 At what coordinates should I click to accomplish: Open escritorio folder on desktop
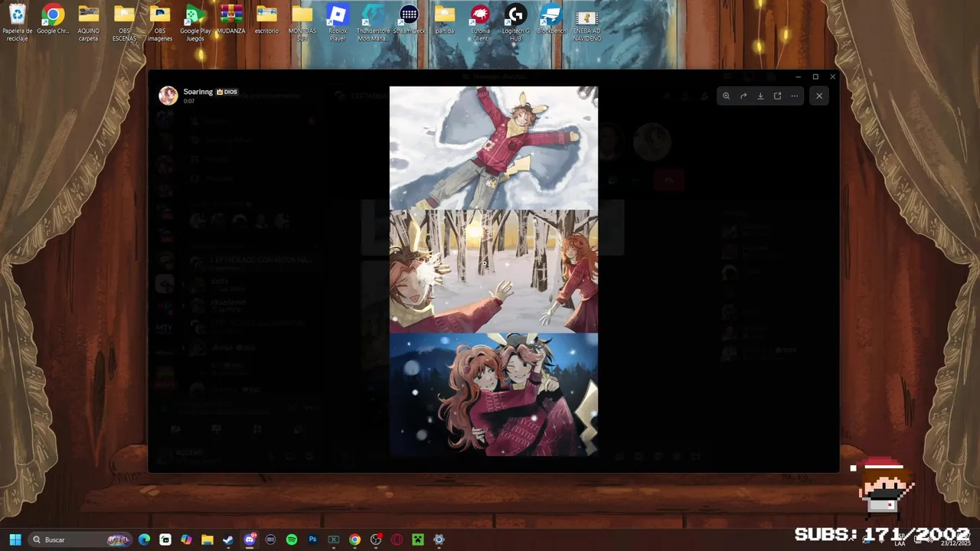pos(266,21)
